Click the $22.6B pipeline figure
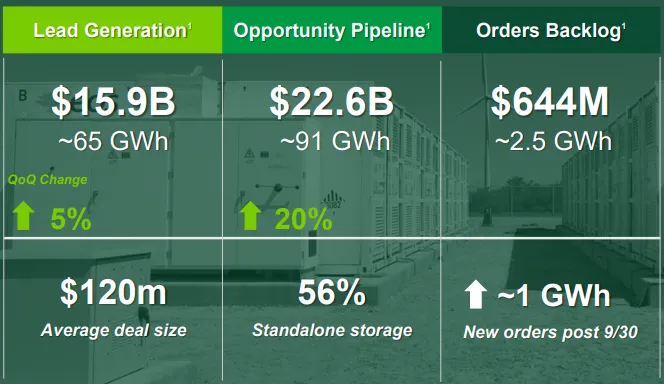The width and height of the screenshot is (664, 384). pos(332,102)
